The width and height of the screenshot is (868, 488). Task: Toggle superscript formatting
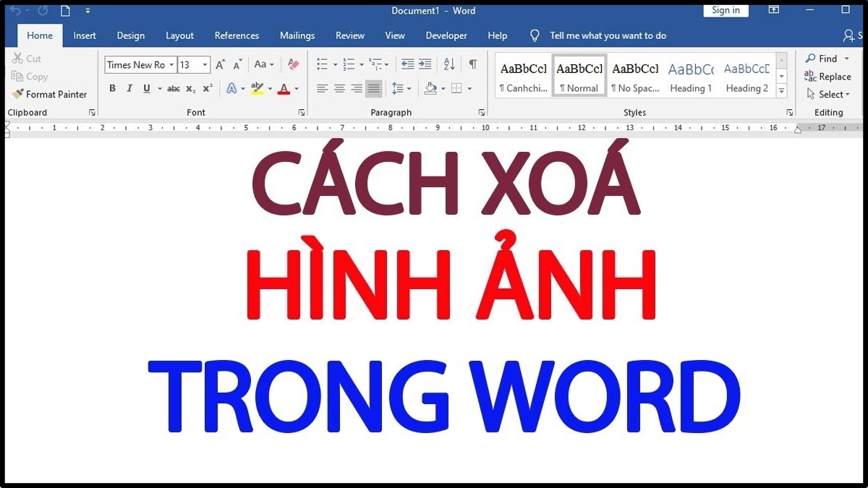(x=208, y=88)
